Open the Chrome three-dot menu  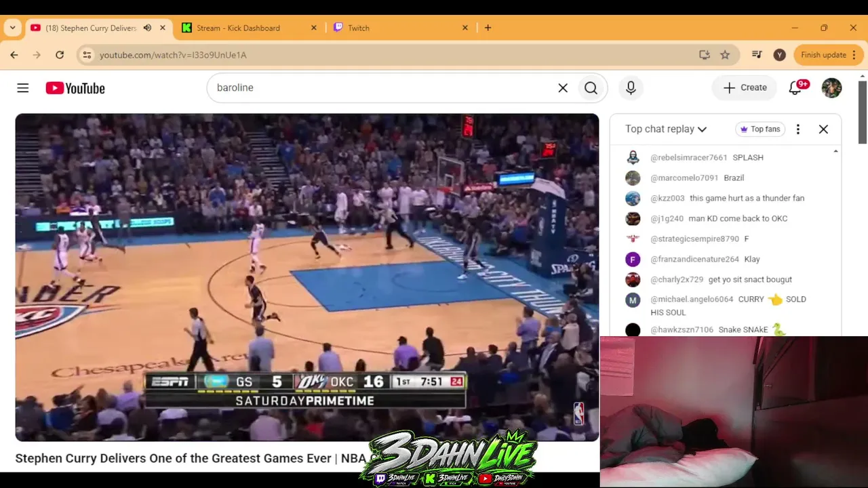tap(854, 55)
